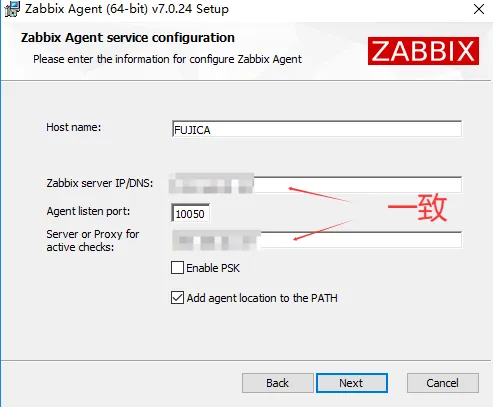Click the installer icon in title bar
Screen dimensions: 493x407
pos(12,9)
